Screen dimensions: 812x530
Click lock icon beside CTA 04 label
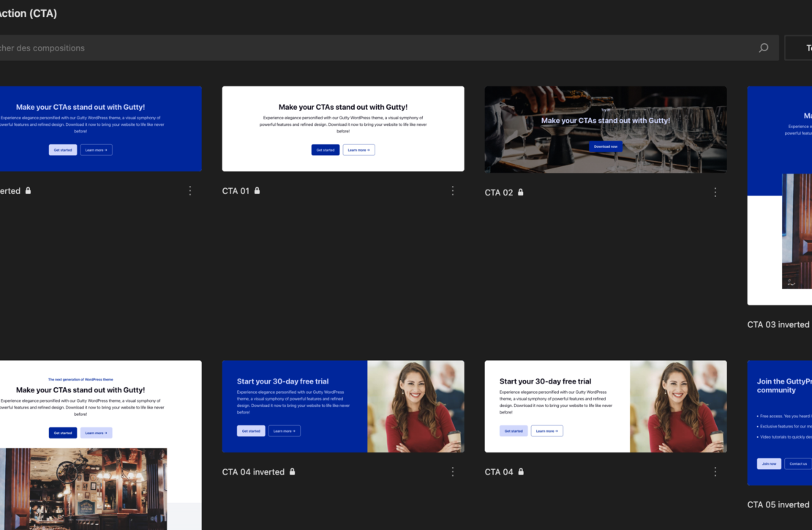[x=521, y=471]
